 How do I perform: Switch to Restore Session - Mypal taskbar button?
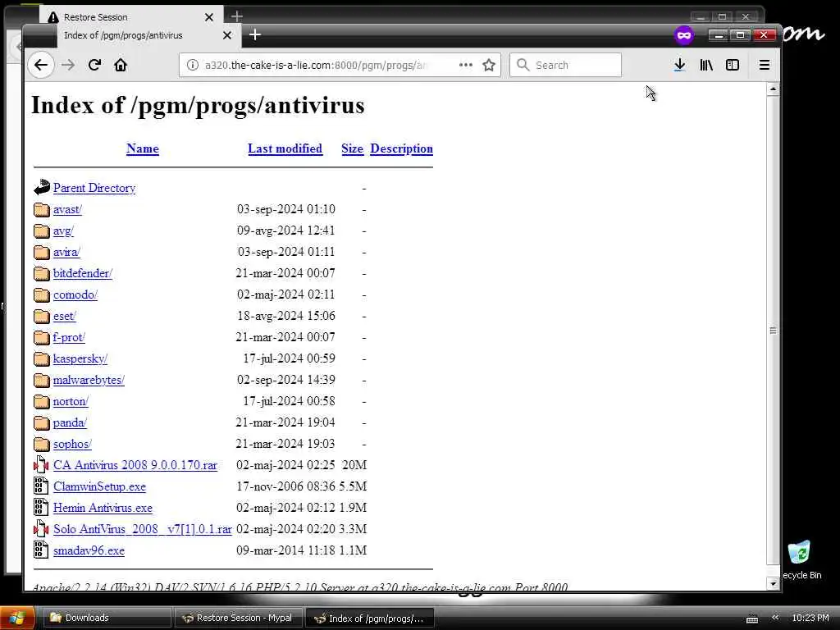(239, 619)
